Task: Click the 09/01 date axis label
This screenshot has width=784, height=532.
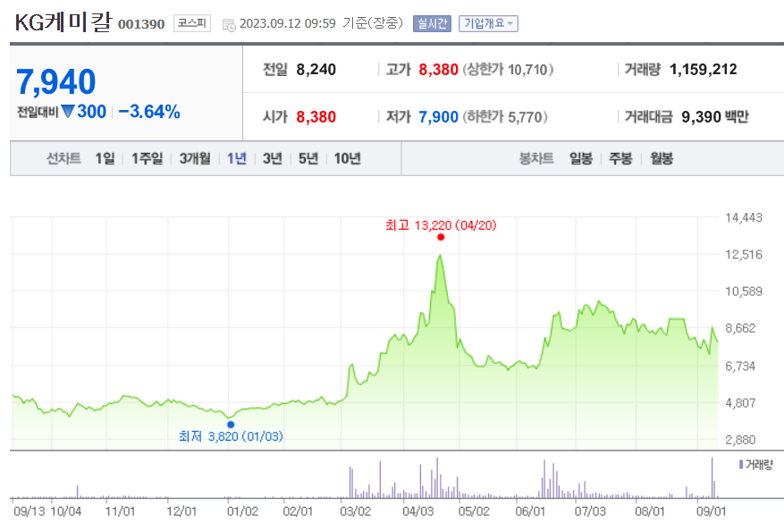Action: point(711,511)
